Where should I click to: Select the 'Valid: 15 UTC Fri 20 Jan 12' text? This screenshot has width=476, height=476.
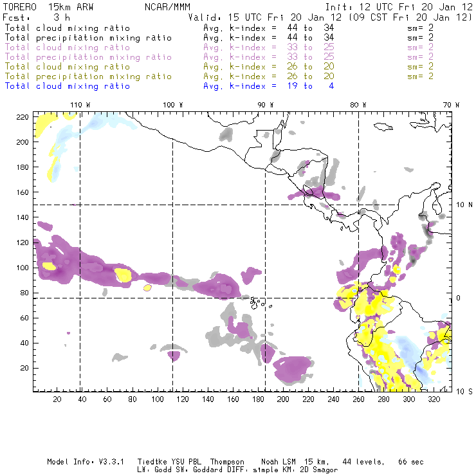265,17
